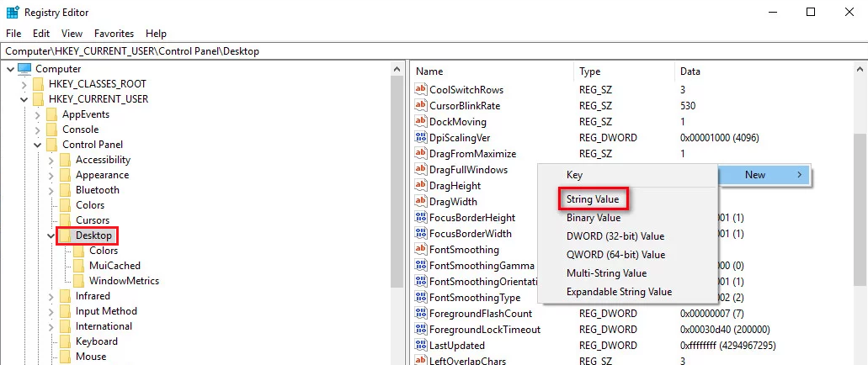This screenshot has width=868, height=365.
Task: Open the Help menu
Action: (156, 33)
